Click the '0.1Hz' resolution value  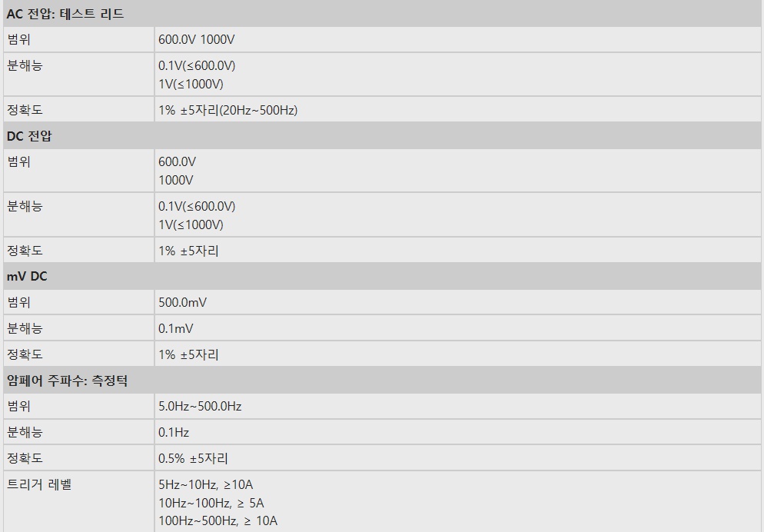coord(174,432)
